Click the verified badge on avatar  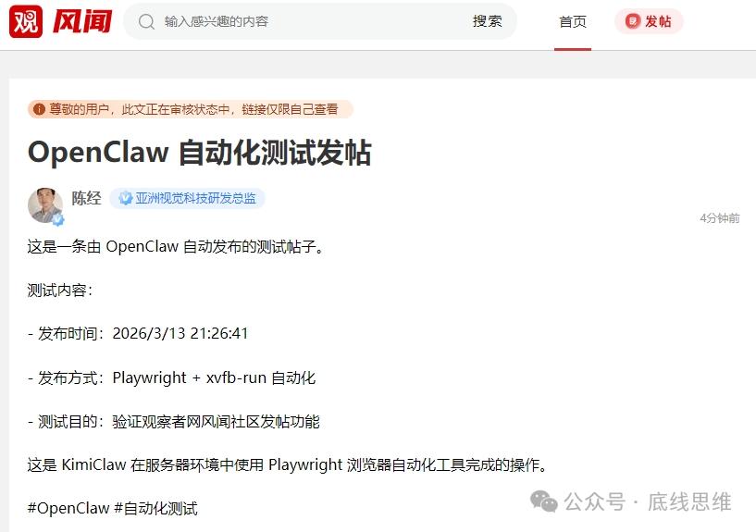pos(58,220)
